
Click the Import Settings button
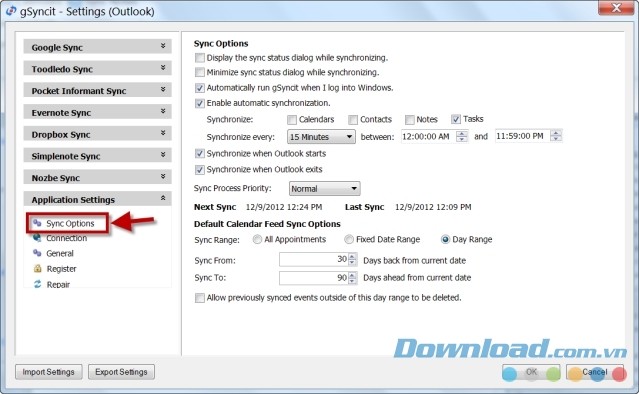tap(48, 372)
